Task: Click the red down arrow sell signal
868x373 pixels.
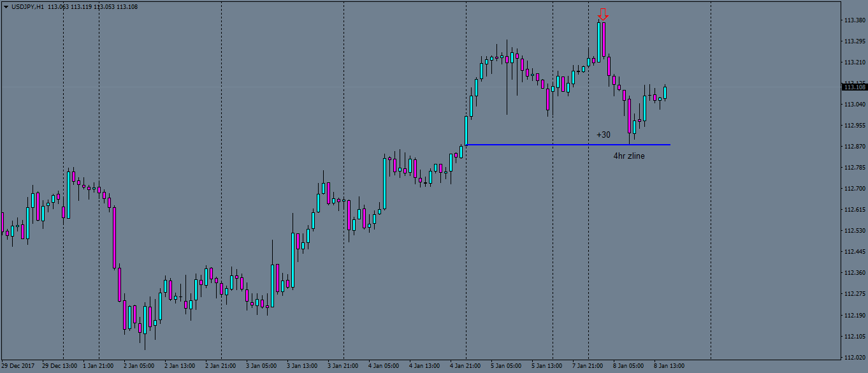Action: pos(602,13)
